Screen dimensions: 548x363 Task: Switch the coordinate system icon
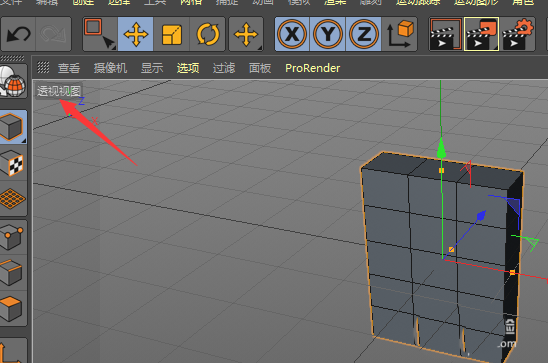(x=399, y=34)
